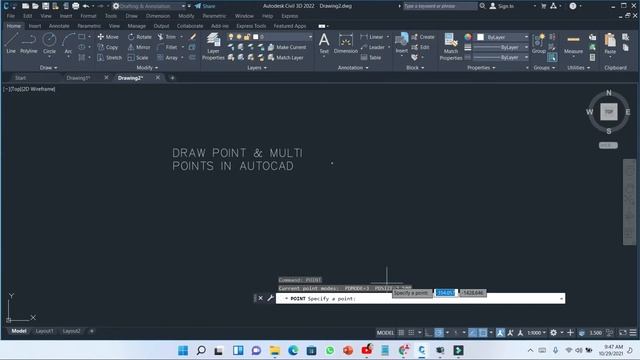Toggle object snap tracking in status bar
The width and height of the screenshot is (640, 360).
pyautogui.click(x=473, y=333)
